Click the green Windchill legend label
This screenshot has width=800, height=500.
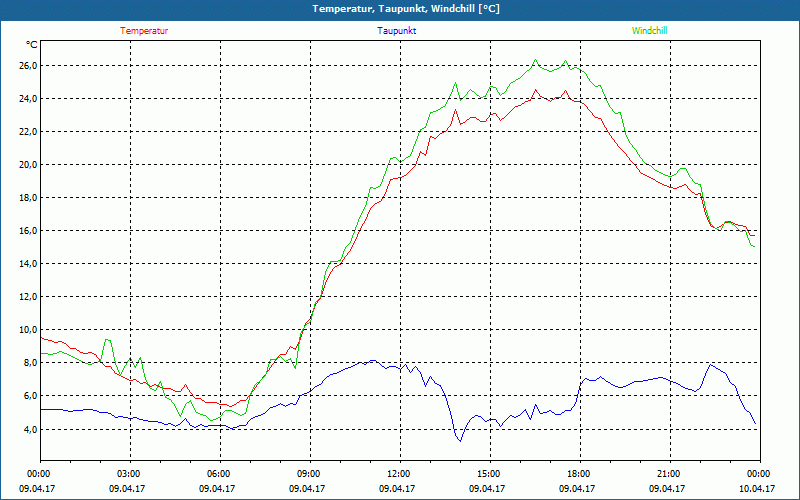(x=649, y=31)
